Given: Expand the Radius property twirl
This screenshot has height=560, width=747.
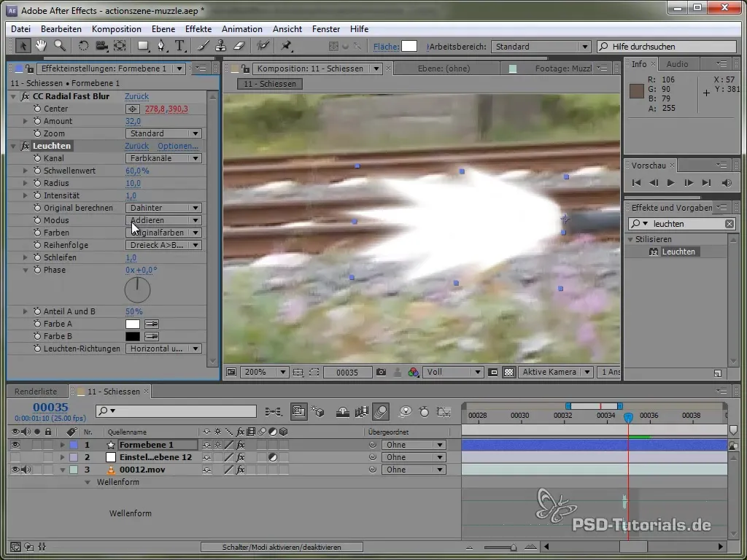Looking at the screenshot, I should 26,183.
